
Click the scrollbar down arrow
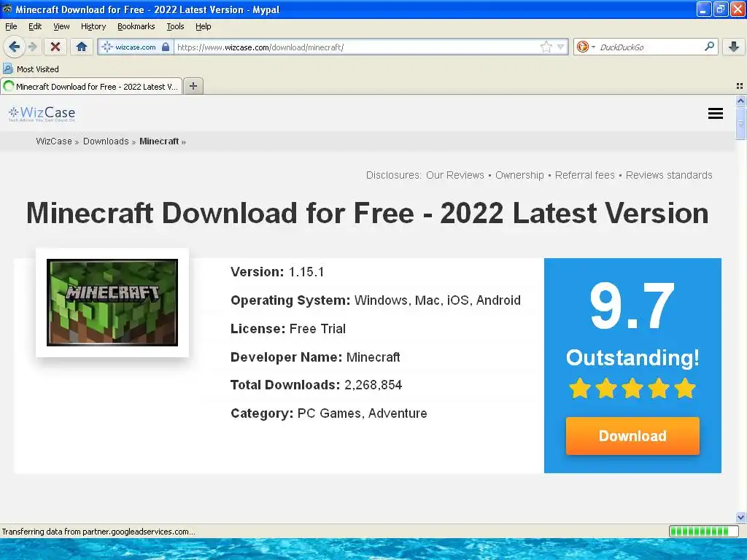(740, 517)
